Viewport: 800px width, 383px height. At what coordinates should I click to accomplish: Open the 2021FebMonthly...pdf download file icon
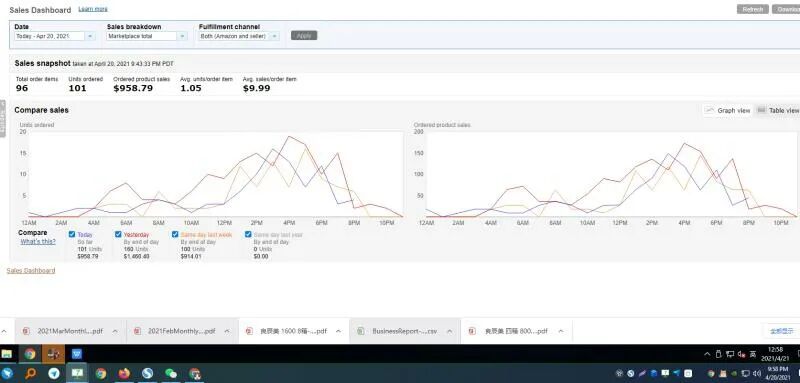click(x=137, y=331)
